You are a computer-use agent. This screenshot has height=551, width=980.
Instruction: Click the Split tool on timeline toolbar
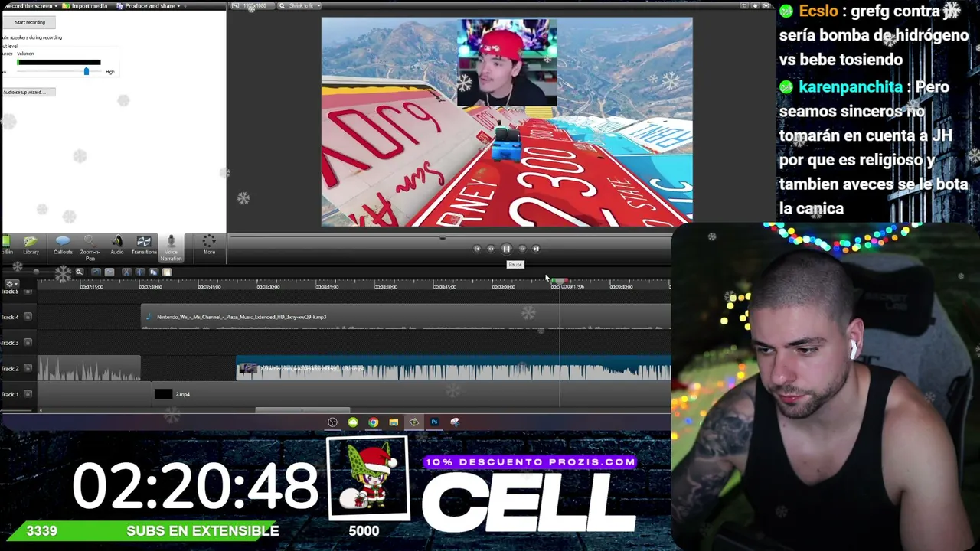pyautogui.click(x=139, y=272)
